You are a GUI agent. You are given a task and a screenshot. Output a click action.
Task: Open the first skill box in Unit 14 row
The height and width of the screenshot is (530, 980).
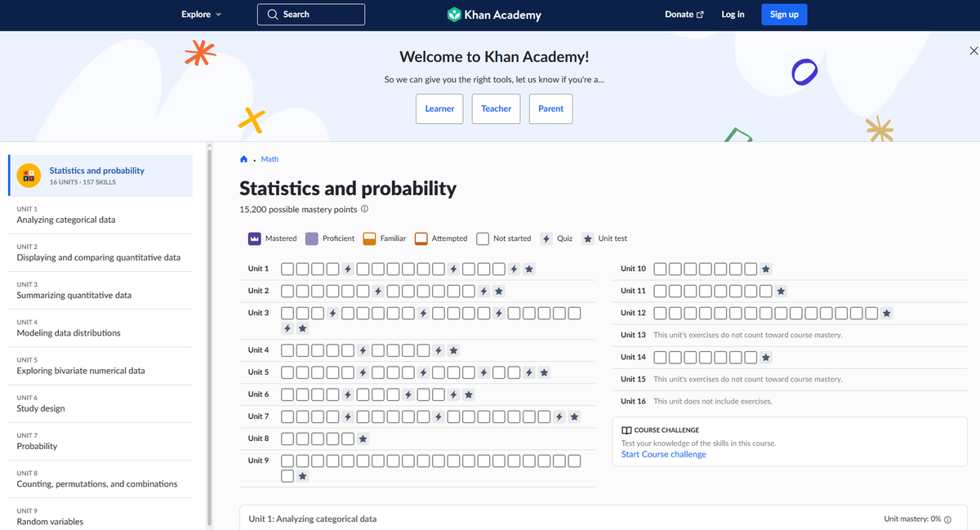tap(661, 357)
